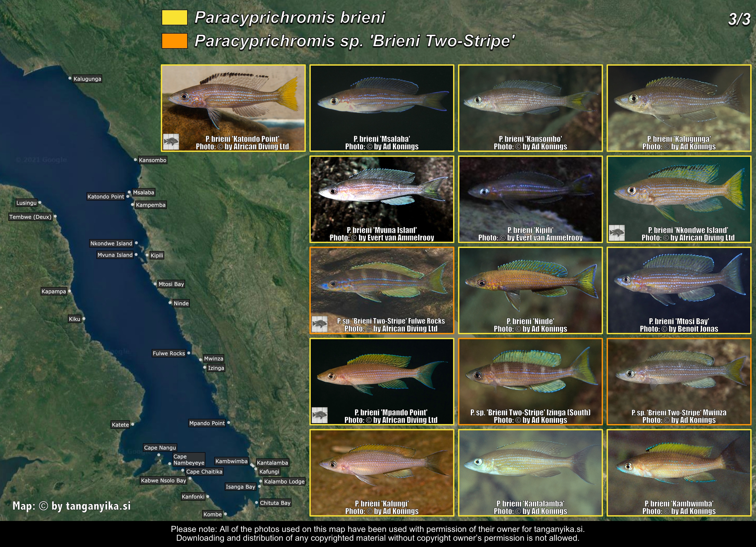Viewport: 756px width, 547px height.
Task: Click the Kalugunga map label
Action: tap(87, 79)
